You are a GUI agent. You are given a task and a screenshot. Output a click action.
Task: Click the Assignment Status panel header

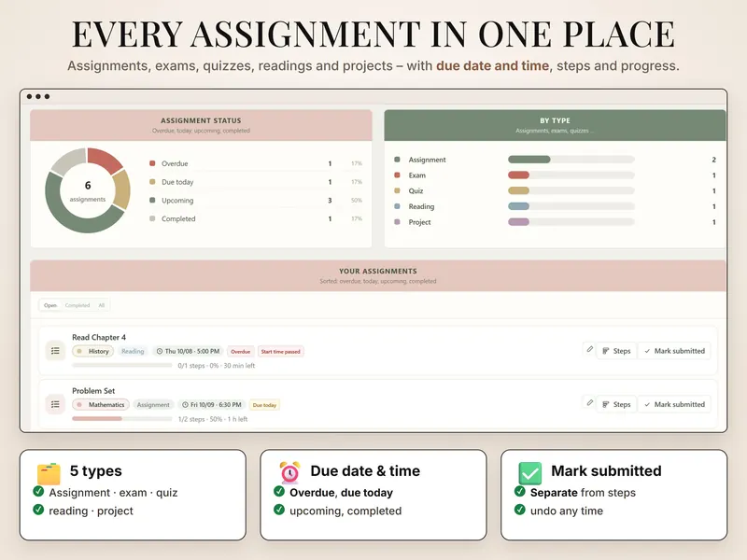tap(201, 125)
